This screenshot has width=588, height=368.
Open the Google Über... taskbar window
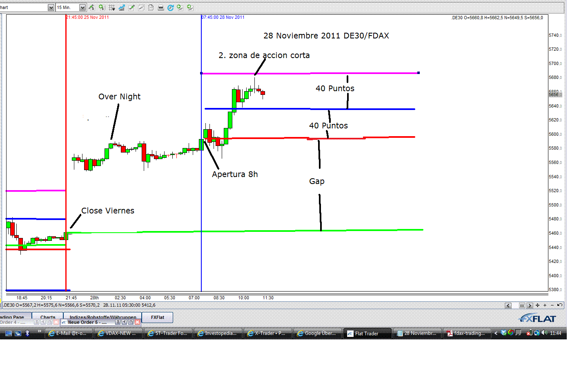317,333
